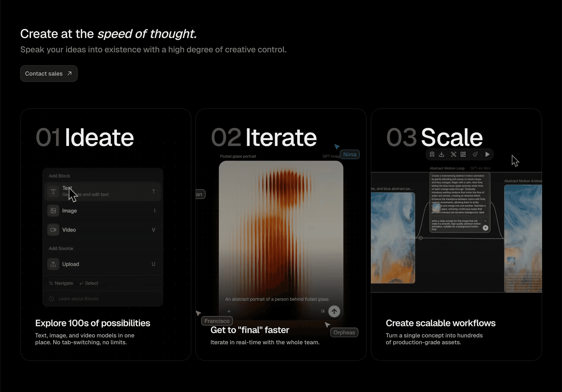This screenshot has width=562, height=392.
Task: Click the plus icon under portrait prompt
Action: tap(229, 311)
